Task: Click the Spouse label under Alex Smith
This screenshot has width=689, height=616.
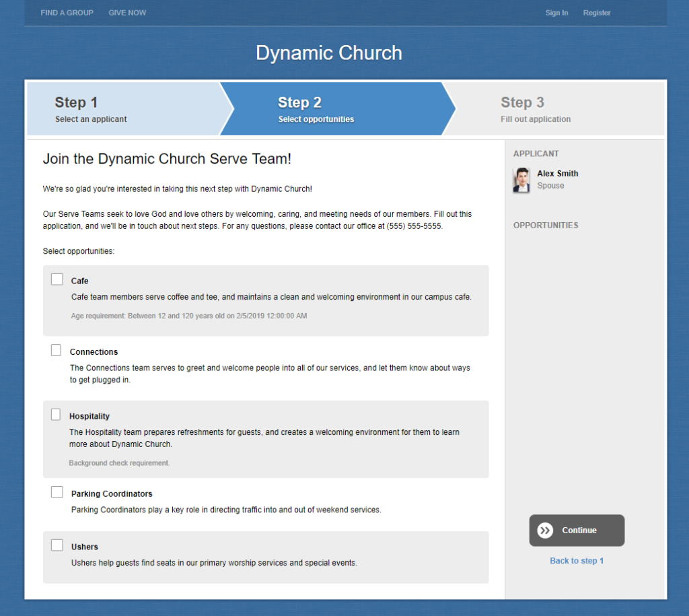Action: (x=550, y=186)
